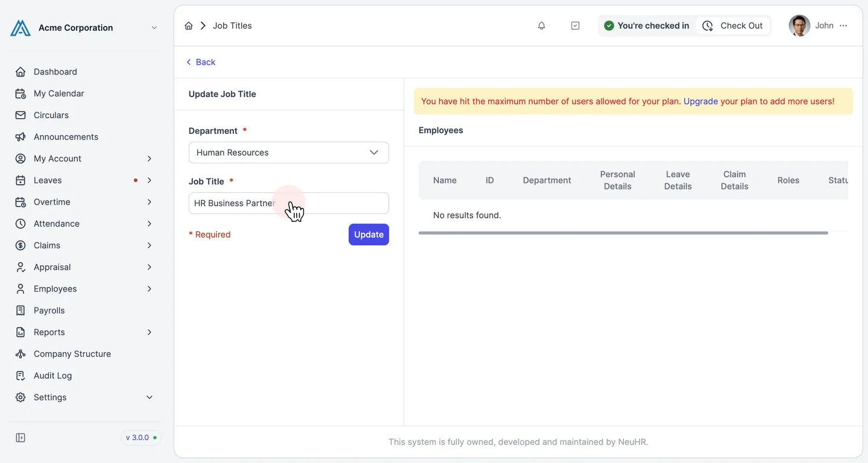The width and height of the screenshot is (868, 463).
Task: Click the "No results found." text
Action: pyautogui.click(x=467, y=215)
